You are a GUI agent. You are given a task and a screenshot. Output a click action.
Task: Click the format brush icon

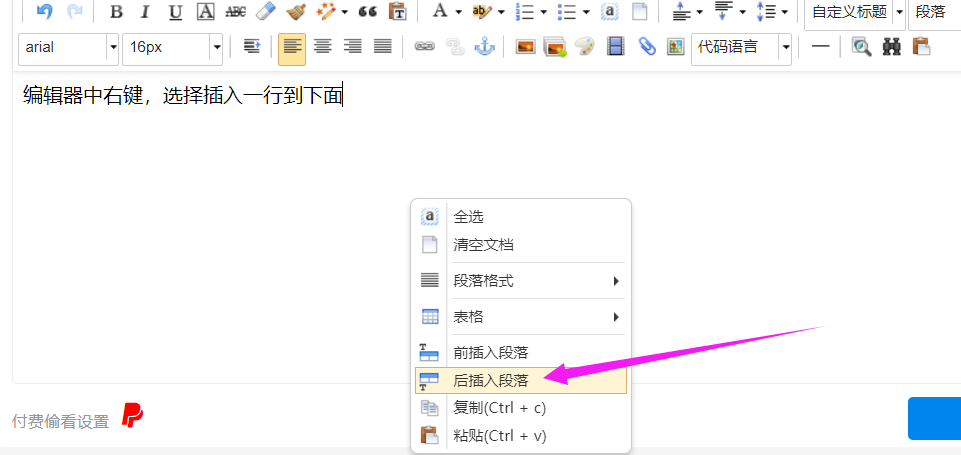coord(295,12)
